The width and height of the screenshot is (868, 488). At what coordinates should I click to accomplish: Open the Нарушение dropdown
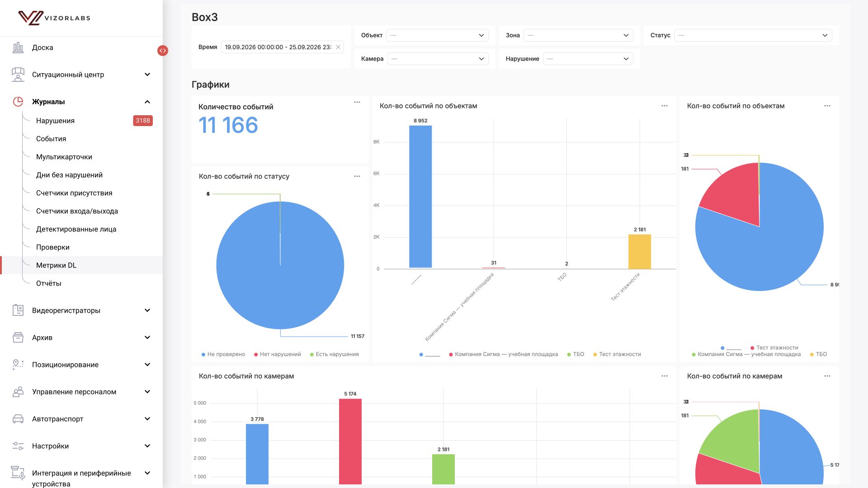point(588,59)
